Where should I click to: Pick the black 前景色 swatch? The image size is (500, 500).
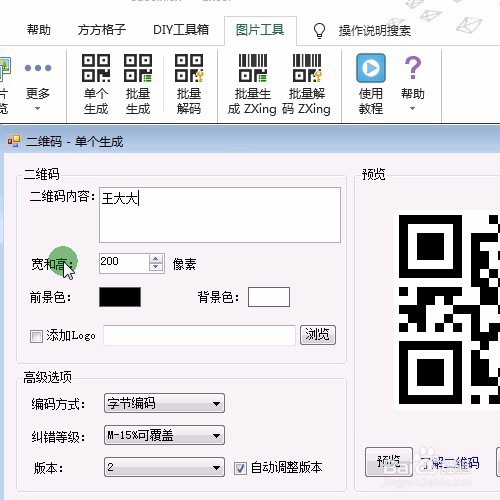click(120, 297)
